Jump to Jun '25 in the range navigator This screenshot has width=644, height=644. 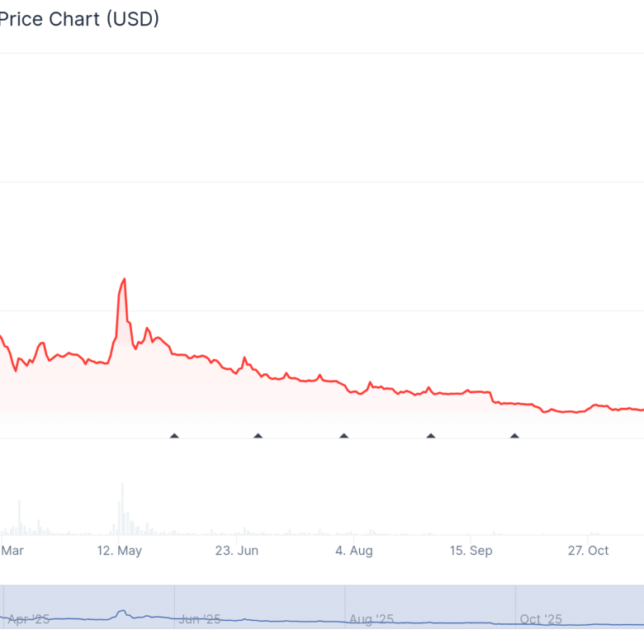click(x=201, y=618)
